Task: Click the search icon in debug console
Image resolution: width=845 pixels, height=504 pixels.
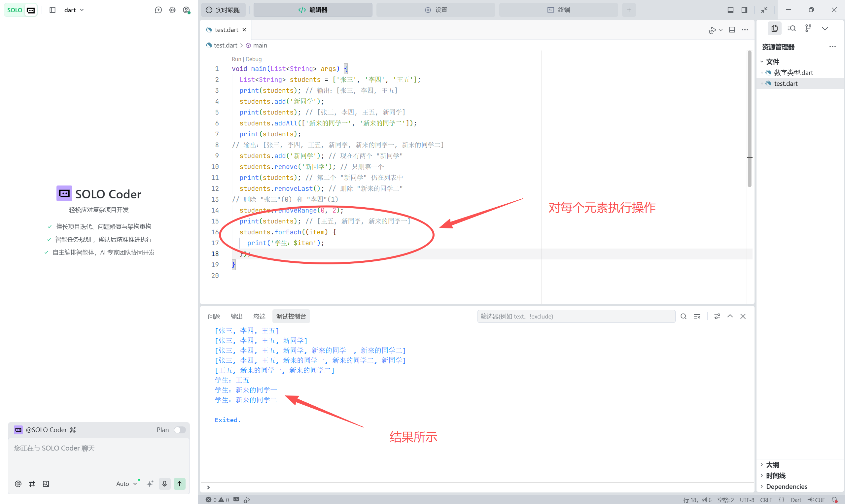Action: coord(683,316)
